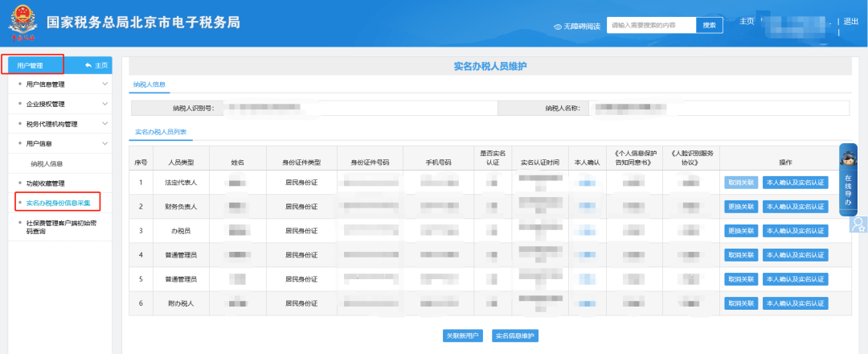Click the national tax emblem logo
This screenshot has height=354, width=868.
(22, 23)
